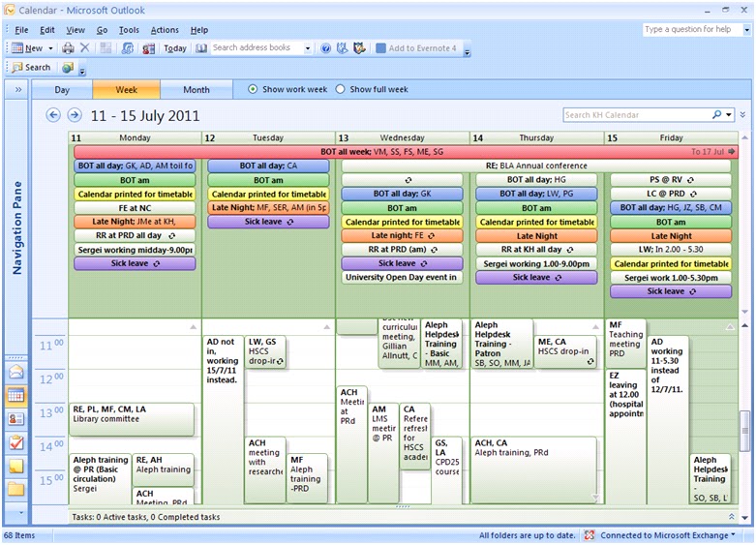This screenshot has height=545, width=756.
Task: Click Add to Evernote 4 button
Action: point(415,48)
